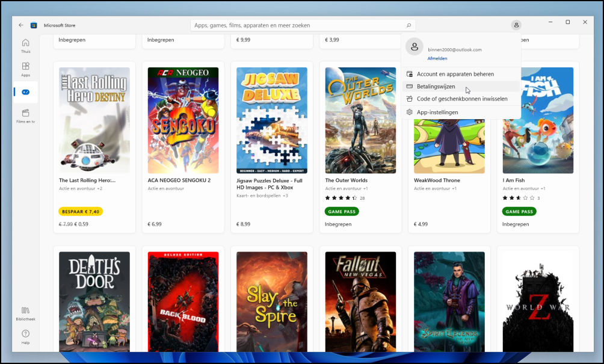The image size is (604, 364).
Task: Minimize the Microsoft Store window
Action: click(x=550, y=22)
